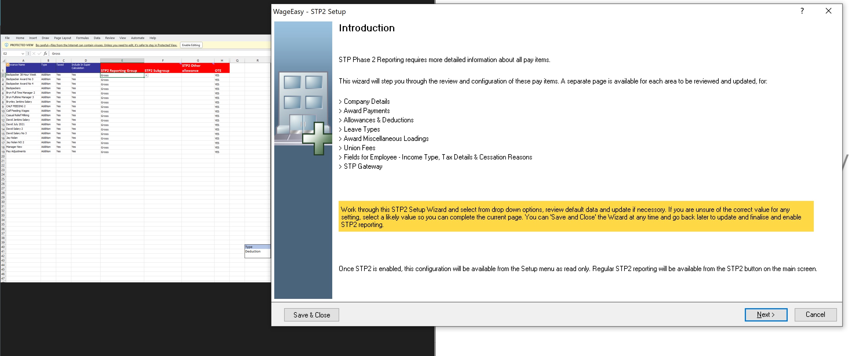Screen dimensions: 868x356
Task: Open the Automate tab in Excel
Action: pyautogui.click(x=137, y=38)
